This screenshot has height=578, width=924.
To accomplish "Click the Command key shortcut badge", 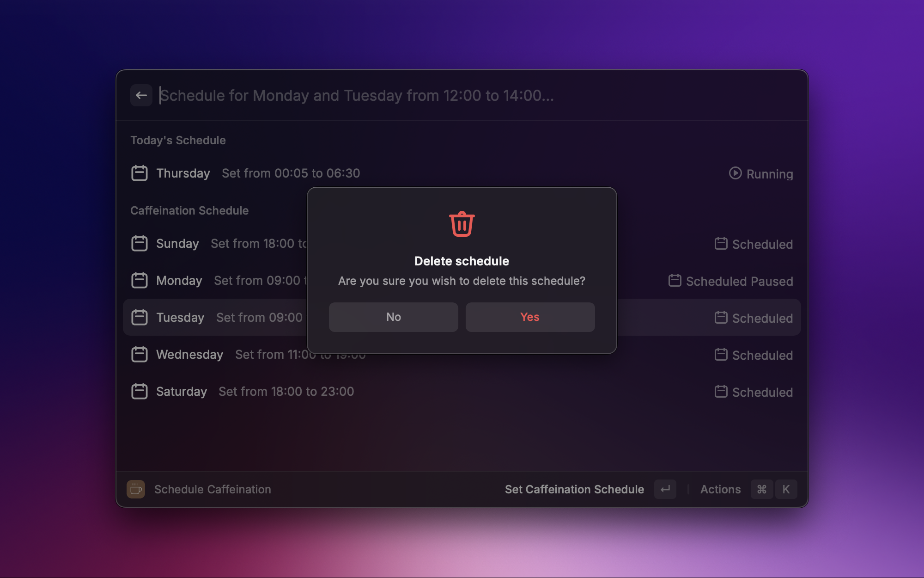I will [x=762, y=489].
